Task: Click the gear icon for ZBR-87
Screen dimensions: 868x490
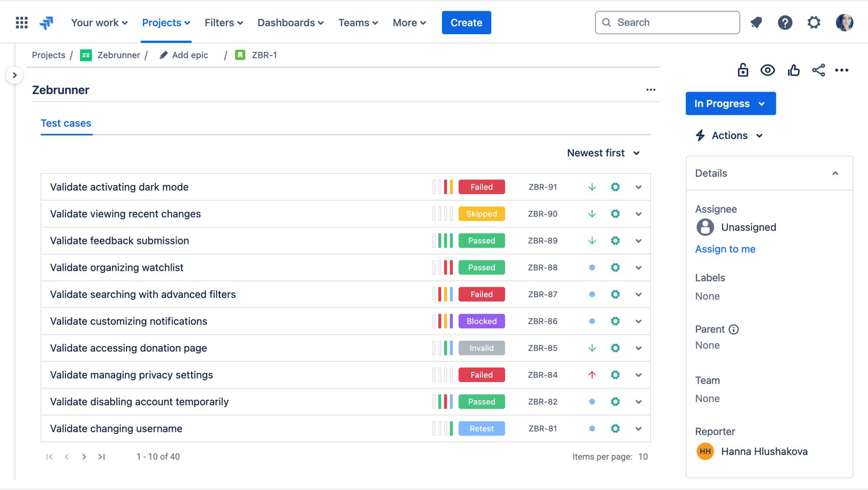Action: (x=615, y=295)
